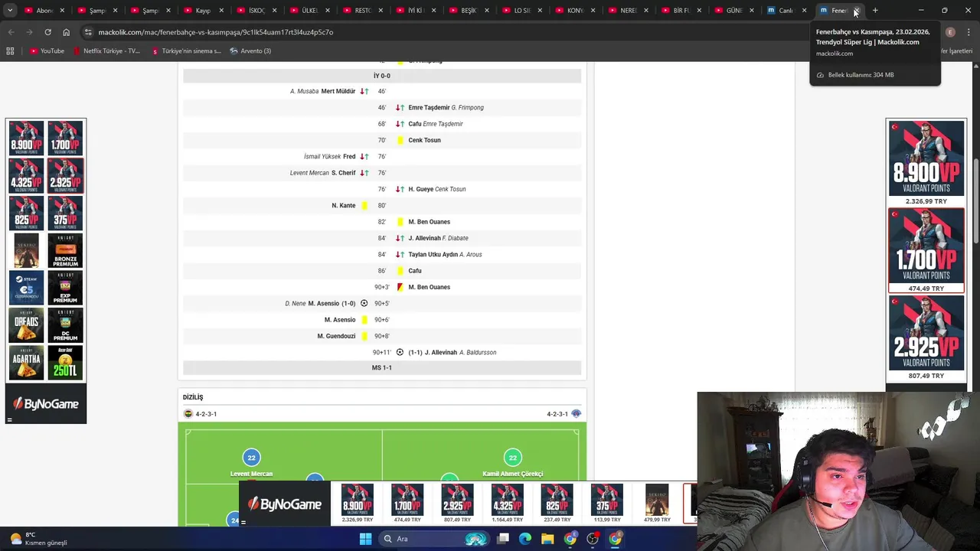The height and width of the screenshot is (551, 980).
Task: Open the ByNoGame logo in the left ad
Action: (x=46, y=404)
